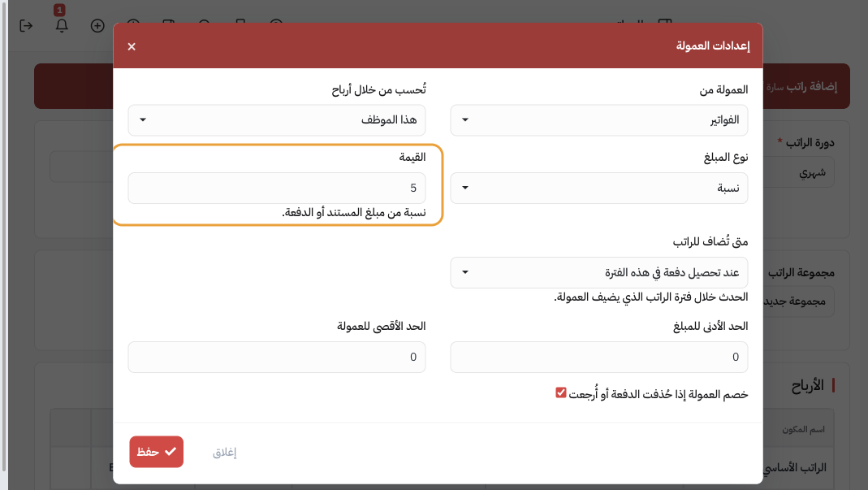Image resolution: width=868 pixels, height=490 pixels.
Task: Click the helper text نسبة من مبلغ المستند أو الدفعة
Action: (x=354, y=212)
